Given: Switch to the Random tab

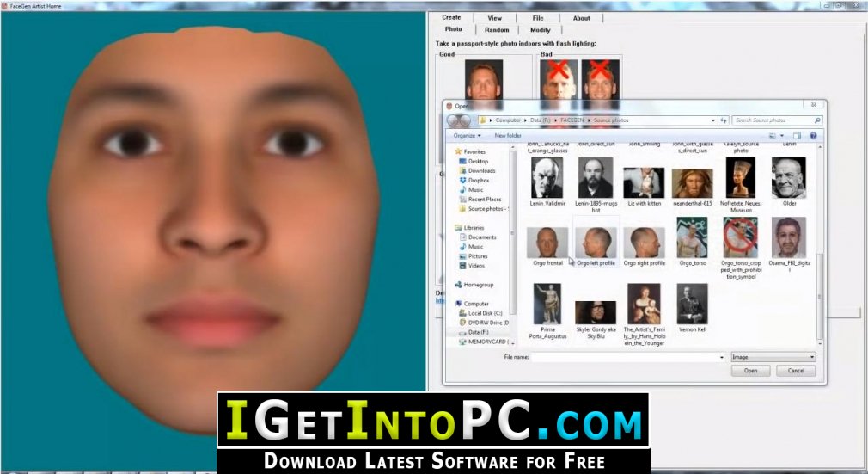Looking at the screenshot, I should (x=497, y=30).
